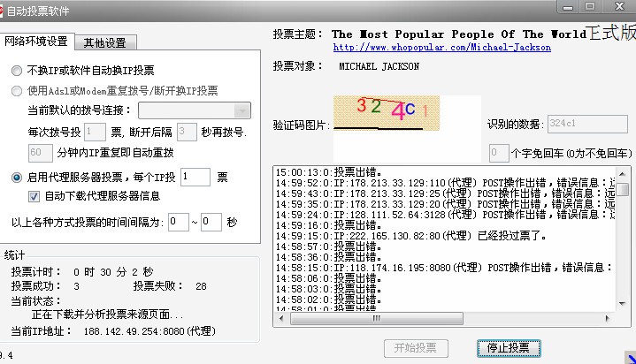Screen dimensions: 636x364
Task: Select 启用代理服务器投票 radio option
Action: pos(18,177)
